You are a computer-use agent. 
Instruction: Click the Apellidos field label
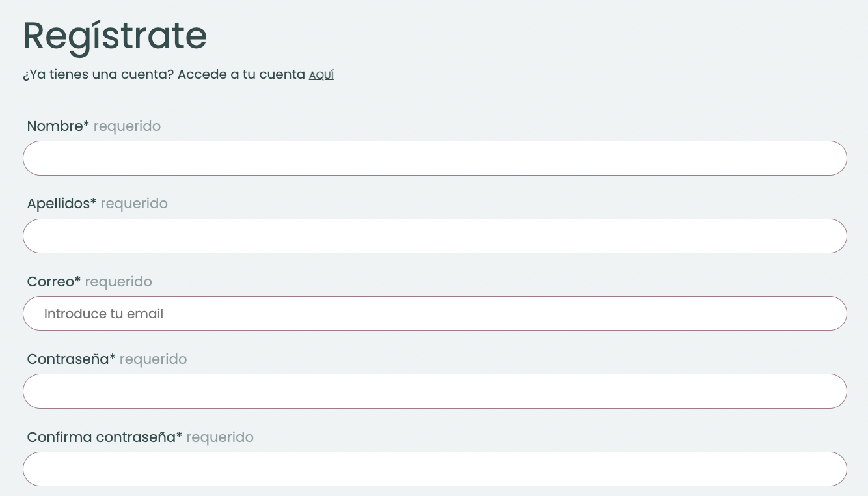[58, 204]
